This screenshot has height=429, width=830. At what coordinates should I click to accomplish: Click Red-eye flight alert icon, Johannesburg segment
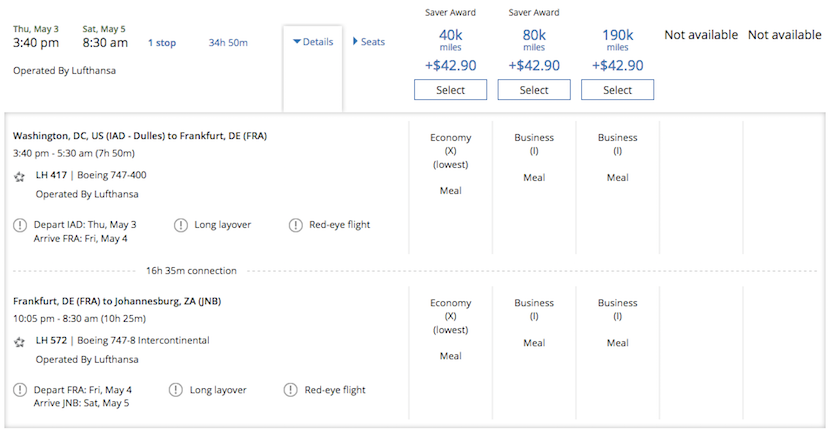point(291,390)
